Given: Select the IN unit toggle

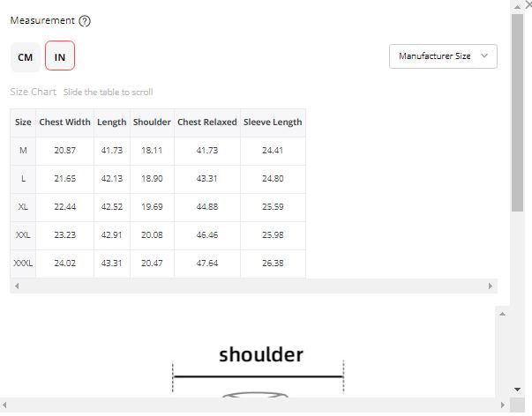Looking at the screenshot, I should (x=60, y=57).
